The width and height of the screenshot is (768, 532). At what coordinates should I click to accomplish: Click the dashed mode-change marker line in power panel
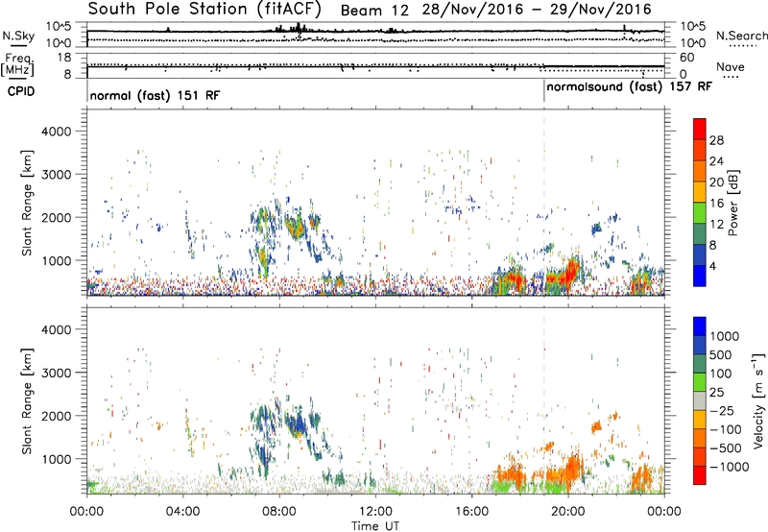click(544, 203)
